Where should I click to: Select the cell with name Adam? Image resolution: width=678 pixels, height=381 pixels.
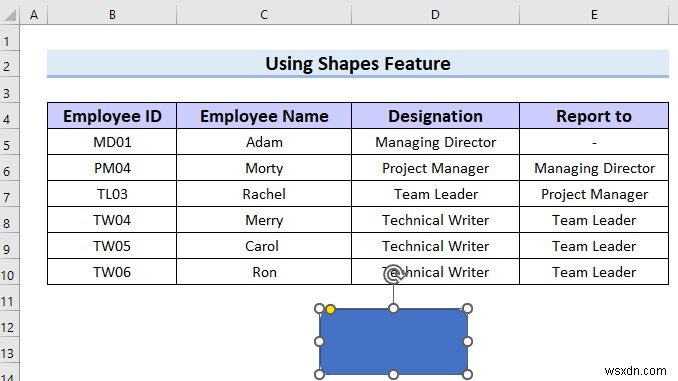[264, 142]
